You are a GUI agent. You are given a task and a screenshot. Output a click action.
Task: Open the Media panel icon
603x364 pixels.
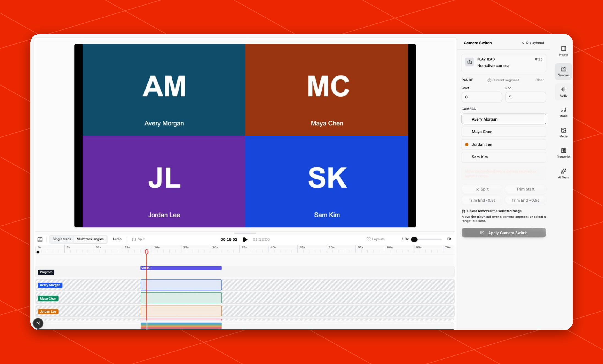(563, 133)
